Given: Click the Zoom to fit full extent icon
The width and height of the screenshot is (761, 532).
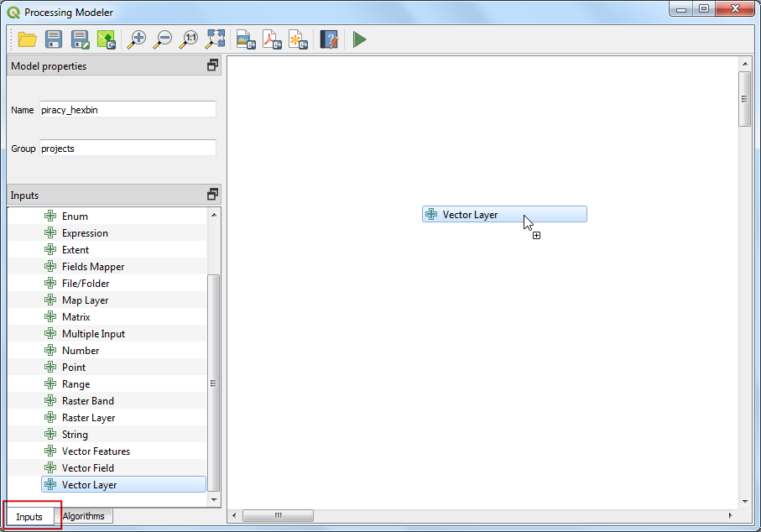Looking at the screenshot, I should coord(216,39).
